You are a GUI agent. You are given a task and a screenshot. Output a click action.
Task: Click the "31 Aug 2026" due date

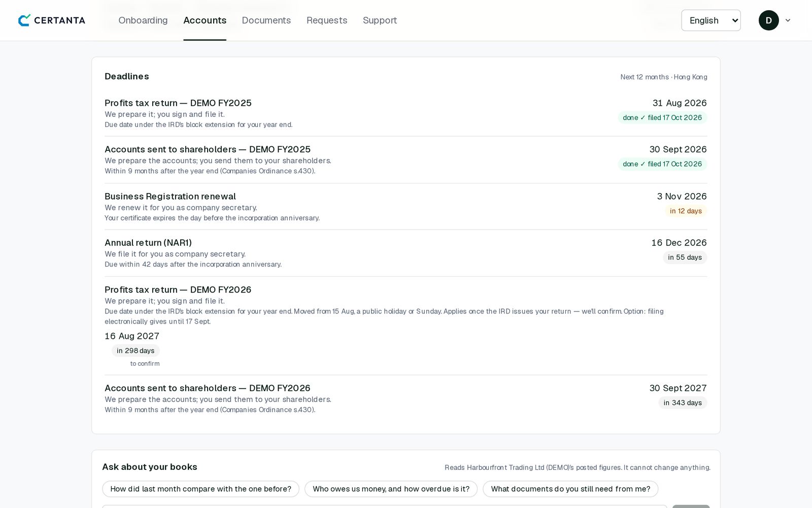click(680, 103)
